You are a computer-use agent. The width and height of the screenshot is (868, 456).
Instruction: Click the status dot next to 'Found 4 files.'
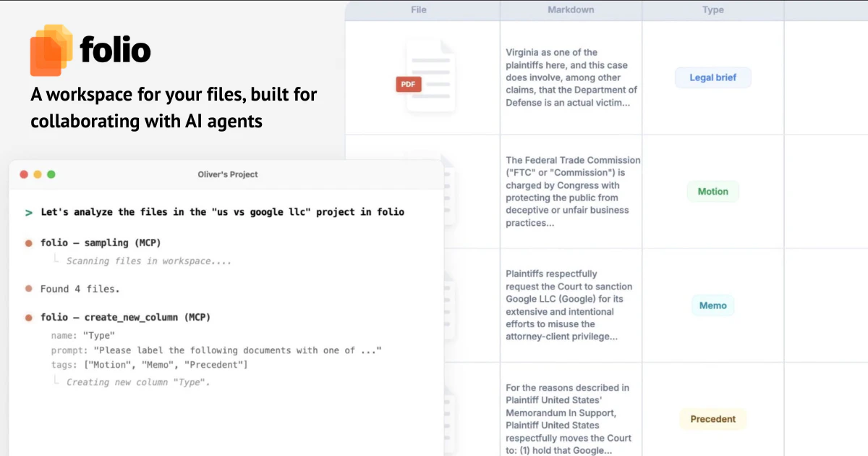coord(27,288)
